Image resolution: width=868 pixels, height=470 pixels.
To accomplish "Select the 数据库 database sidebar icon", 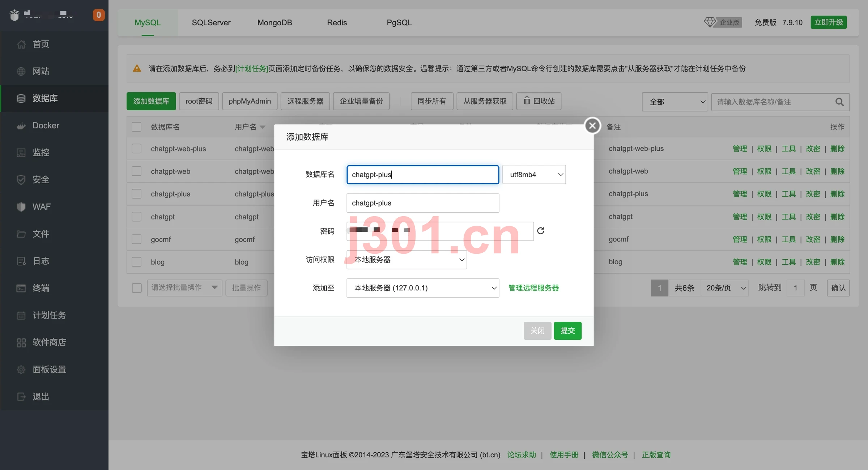I will tap(21, 98).
